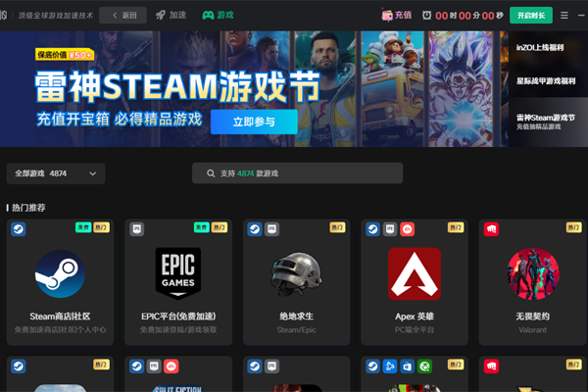588x392 pixels.
Task: Click Epic platform icon on EPIC平台 card
Action: (x=137, y=228)
